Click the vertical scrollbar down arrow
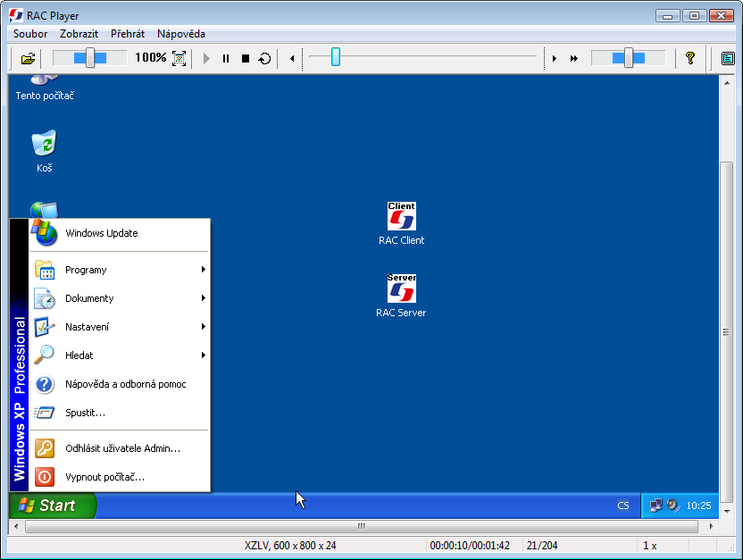This screenshot has height=560, width=743. coord(727,511)
